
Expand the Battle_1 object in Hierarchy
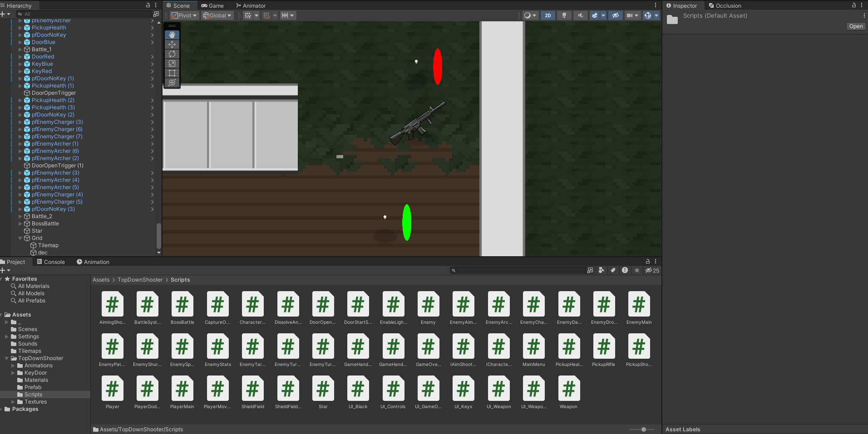tap(20, 49)
